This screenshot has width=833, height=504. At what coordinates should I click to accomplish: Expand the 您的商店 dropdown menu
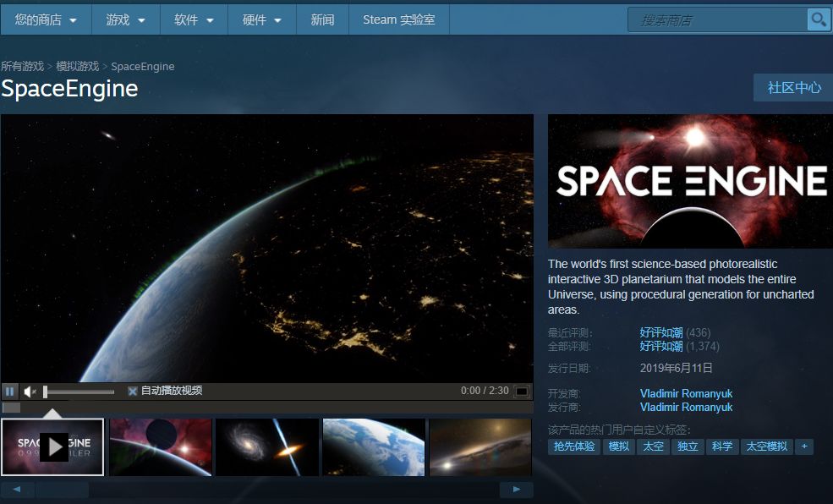pyautogui.click(x=46, y=20)
